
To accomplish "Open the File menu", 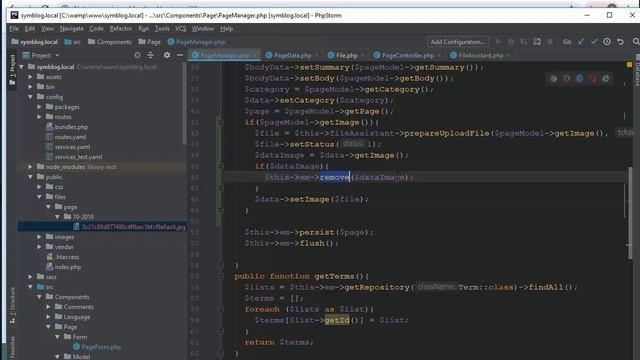I will click(x=14, y=29).
